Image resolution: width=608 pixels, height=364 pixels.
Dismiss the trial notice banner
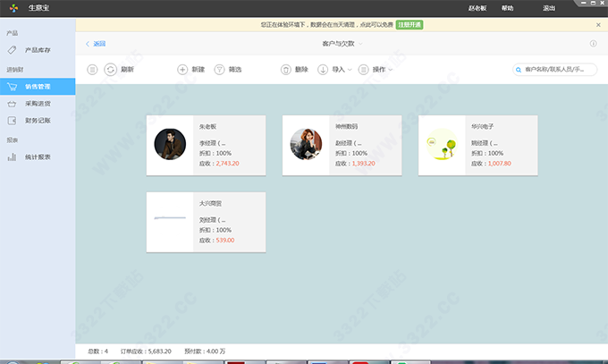point(598,25)
